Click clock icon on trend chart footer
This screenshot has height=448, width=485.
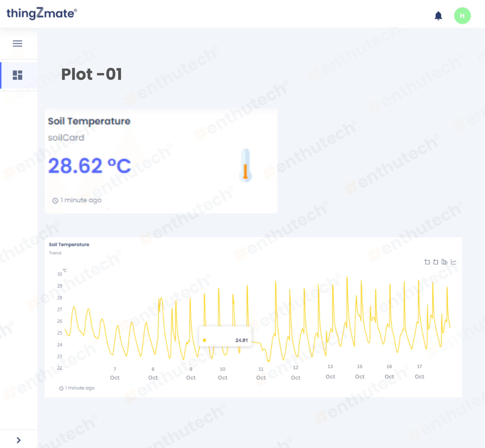pos(61,388)
